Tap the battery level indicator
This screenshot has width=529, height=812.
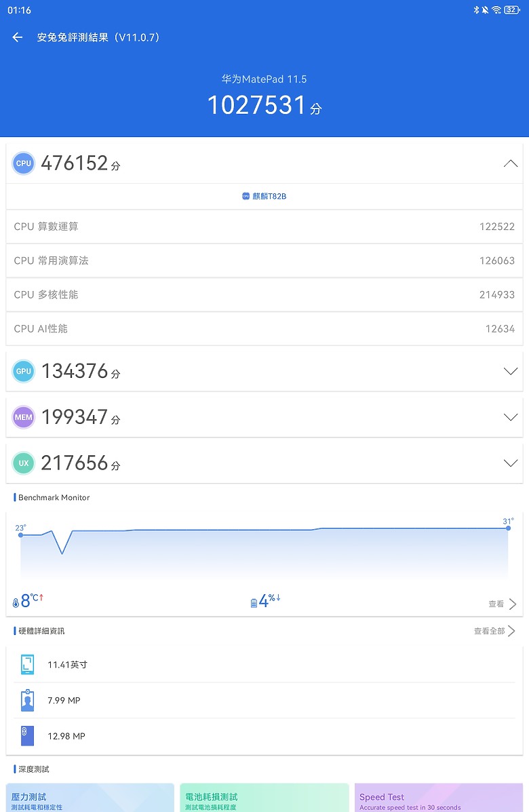coord(512,10)
